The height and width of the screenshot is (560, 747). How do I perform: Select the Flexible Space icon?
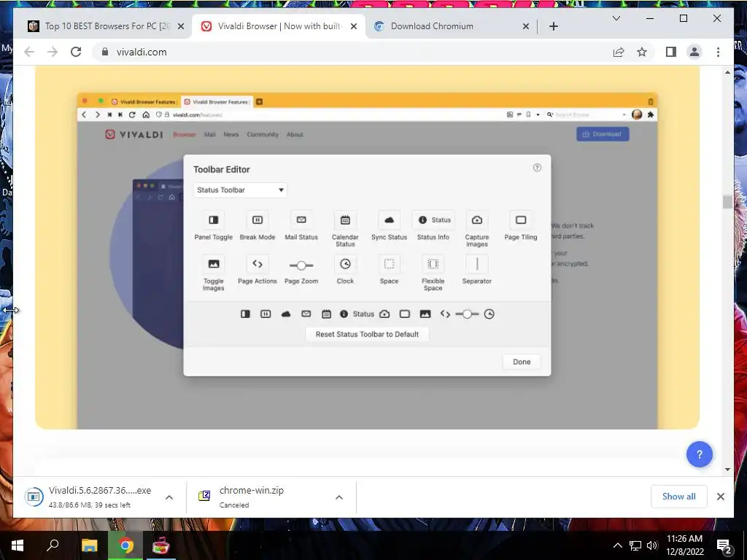coord(433,264)
